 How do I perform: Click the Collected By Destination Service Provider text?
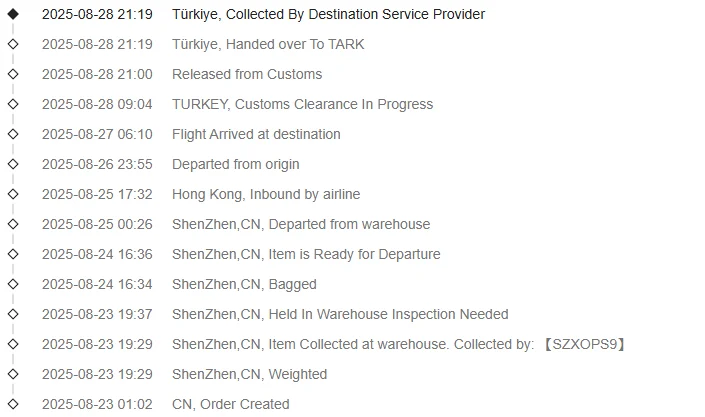click(x=328, y=14)
